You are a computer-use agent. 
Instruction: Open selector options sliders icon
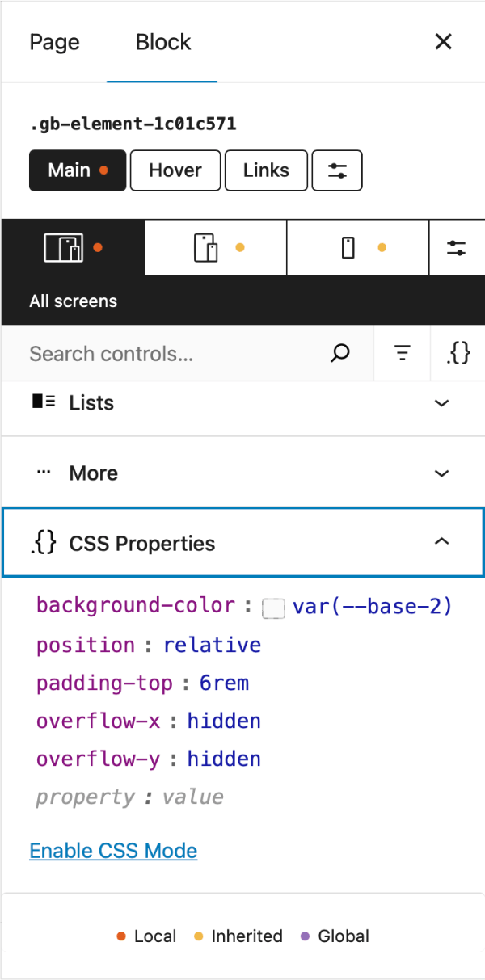[337, 170]
